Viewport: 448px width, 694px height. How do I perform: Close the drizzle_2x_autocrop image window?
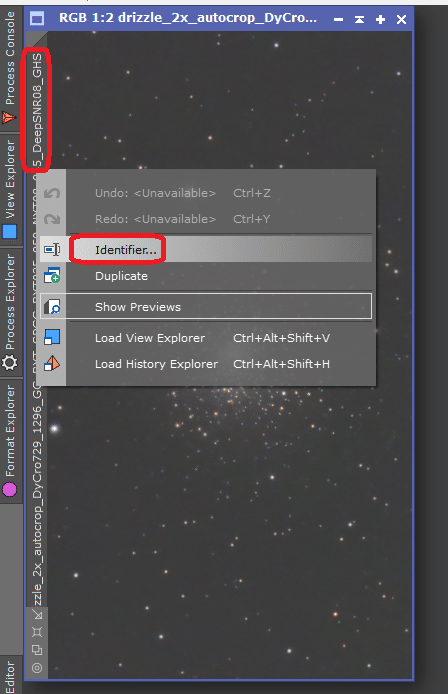click(401, 19)
